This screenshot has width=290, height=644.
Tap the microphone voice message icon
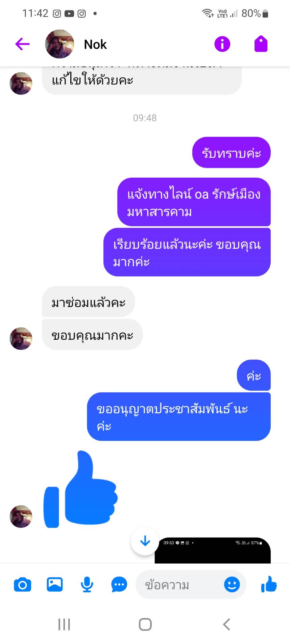87,584
